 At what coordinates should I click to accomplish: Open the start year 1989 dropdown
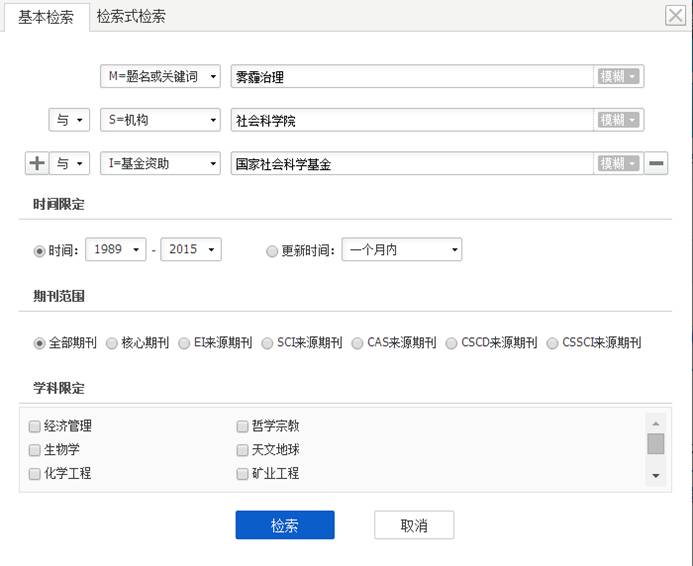pyautogui.click(x=116, y=250)
